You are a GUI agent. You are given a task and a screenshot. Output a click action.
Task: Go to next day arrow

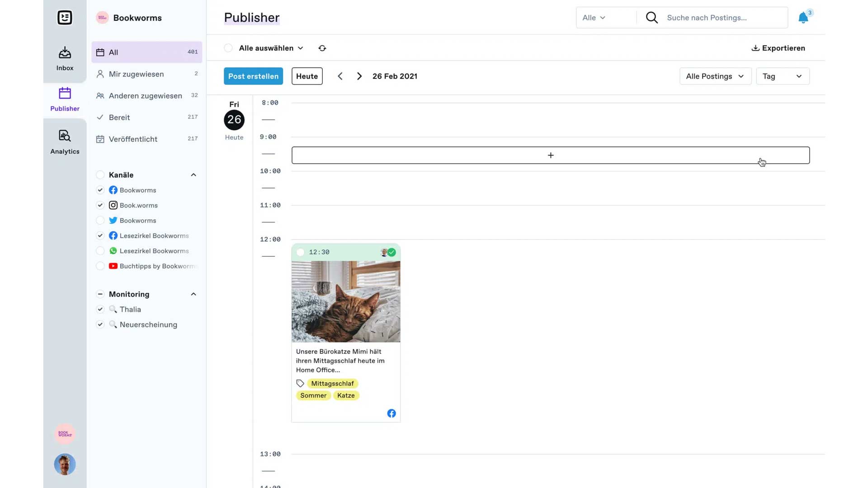coord(359,76)
